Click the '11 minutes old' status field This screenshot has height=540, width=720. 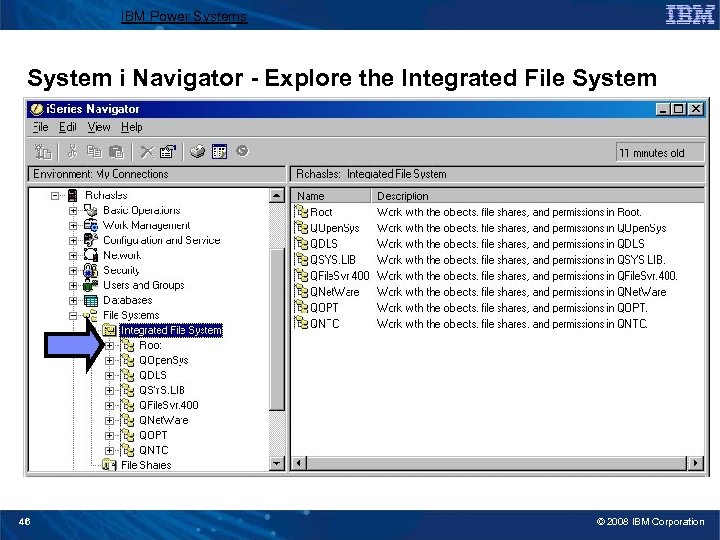659,153
